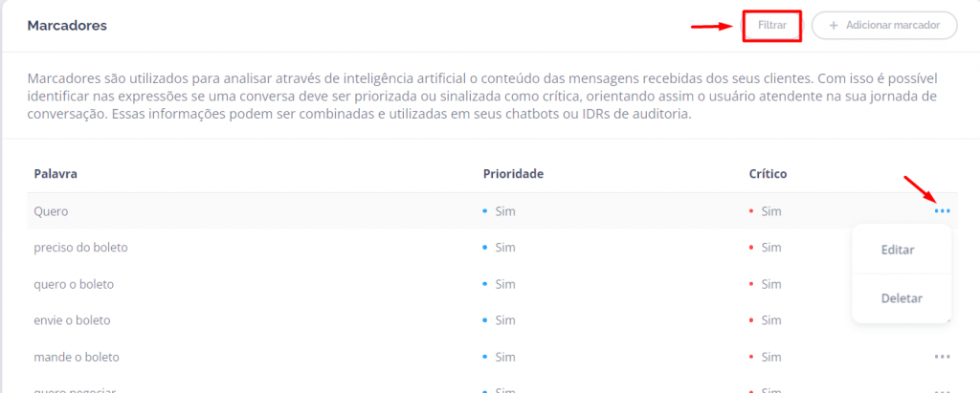Screen dimensions: 980x393
Task: Open the options dots for the mande o boleto row
Action: click(943, 357)
